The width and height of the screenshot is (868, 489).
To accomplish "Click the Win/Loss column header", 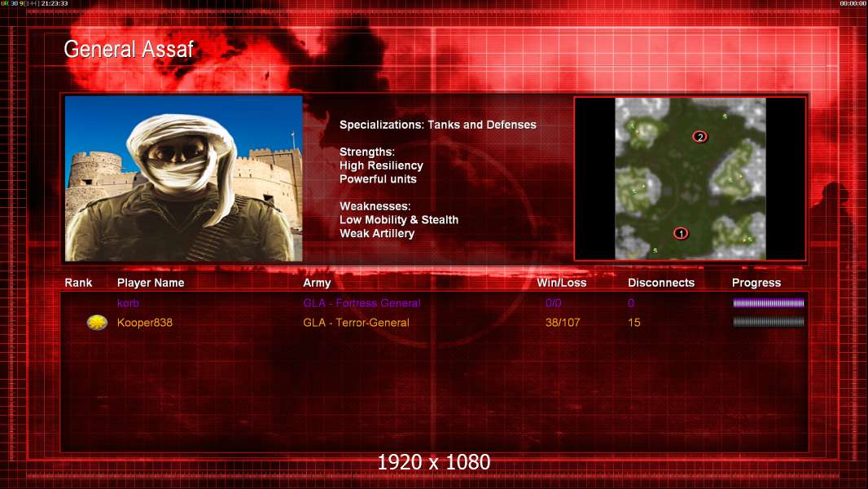I will click(561, 283).
